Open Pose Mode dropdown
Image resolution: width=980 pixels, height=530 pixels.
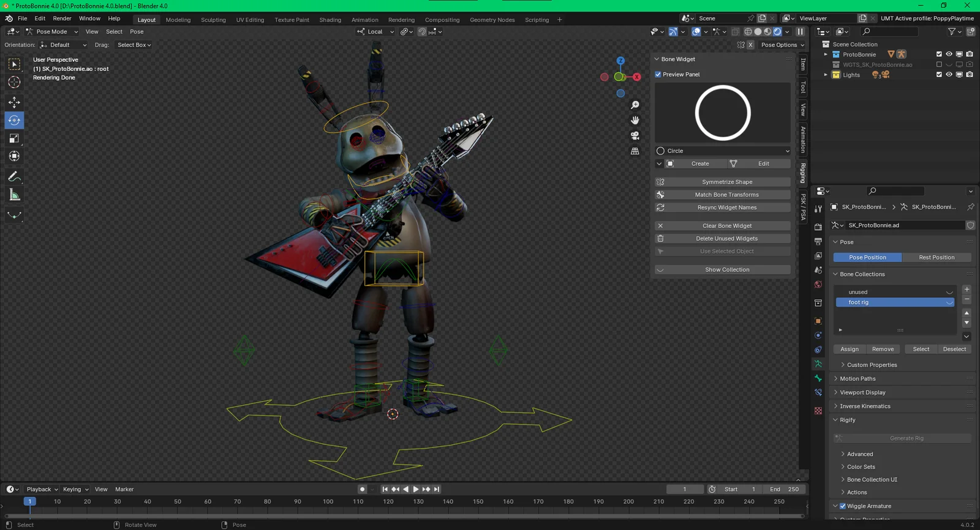(51, 32)
